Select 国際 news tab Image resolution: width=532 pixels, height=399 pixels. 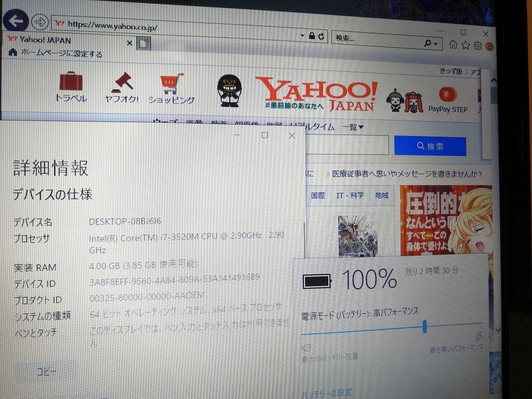point(318,195)
